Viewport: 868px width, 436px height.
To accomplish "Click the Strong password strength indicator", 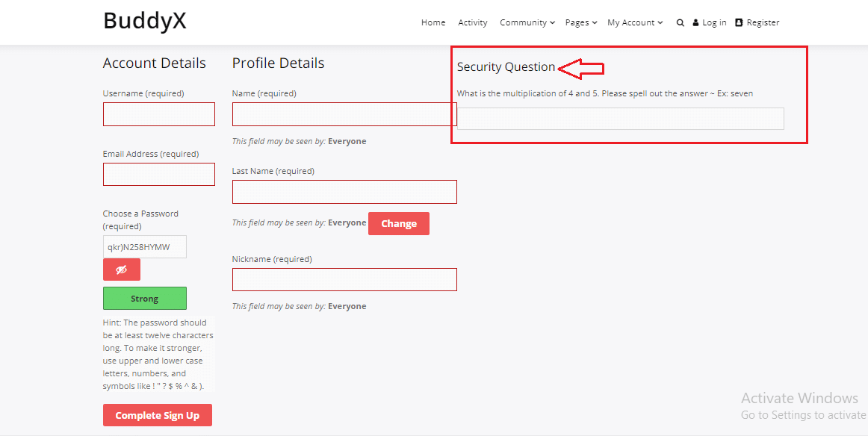I will coord(144,298).
